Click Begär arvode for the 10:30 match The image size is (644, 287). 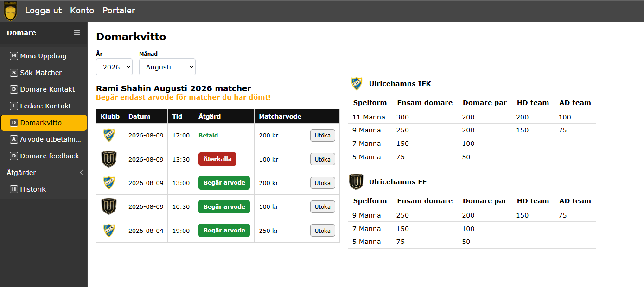click(x=224, y=206)
